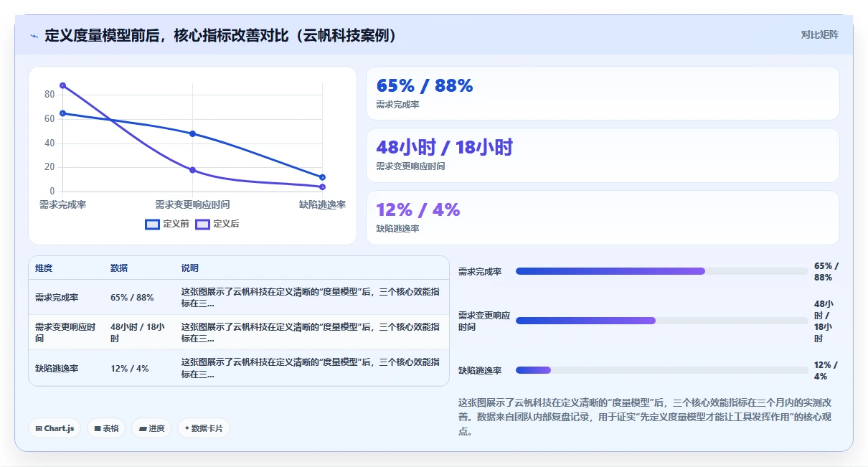The height and width of the screenshot is (467, 868).
Task: Click table cell 缺陷逃逸率 in 维度 column
Action: click(57, 369)
